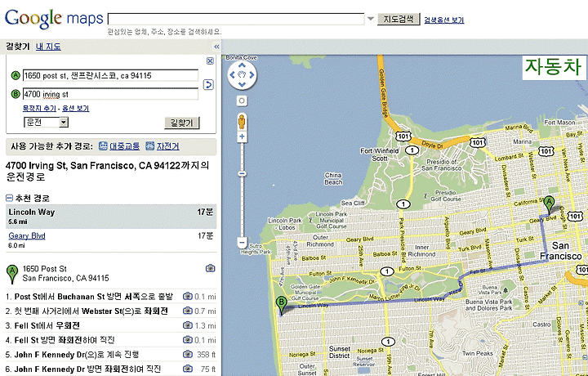Open the 검색옵션 보기 link

point(444,20)
